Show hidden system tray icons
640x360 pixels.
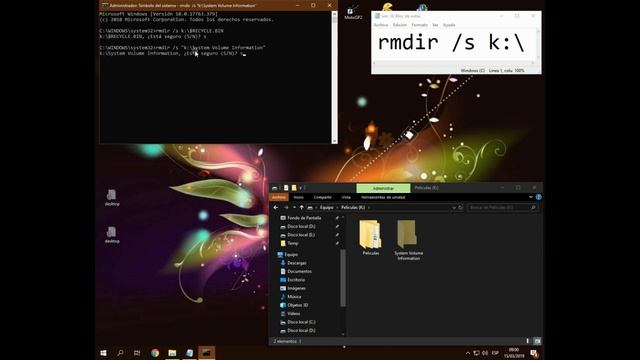pos(468,353)
